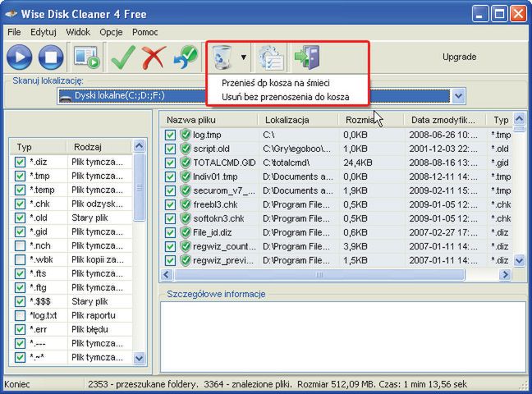Click inside Szczegółowe informacje text area

(x=342, y=337)
